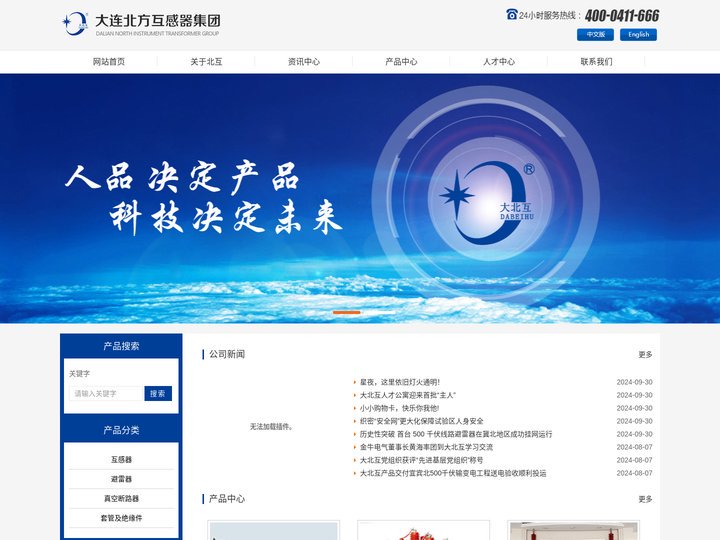
Task: Open news 大北互人才公寓迎来首批"主人"
Action: tap(408, 395)
